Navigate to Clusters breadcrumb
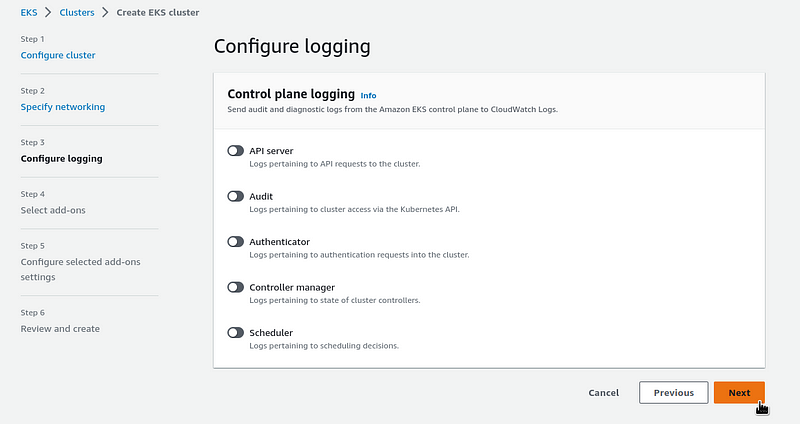800x424 pixels. pyautogui.click(x=77, y=12)
